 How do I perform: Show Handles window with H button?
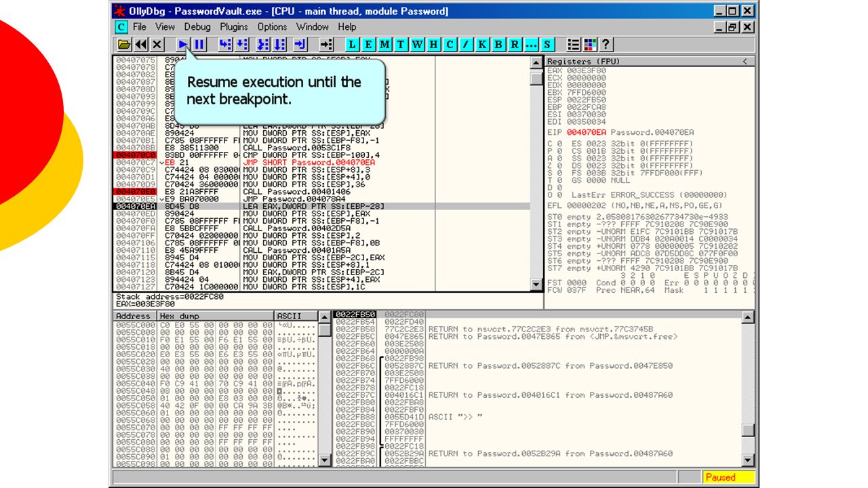click(x=434, y=44)
